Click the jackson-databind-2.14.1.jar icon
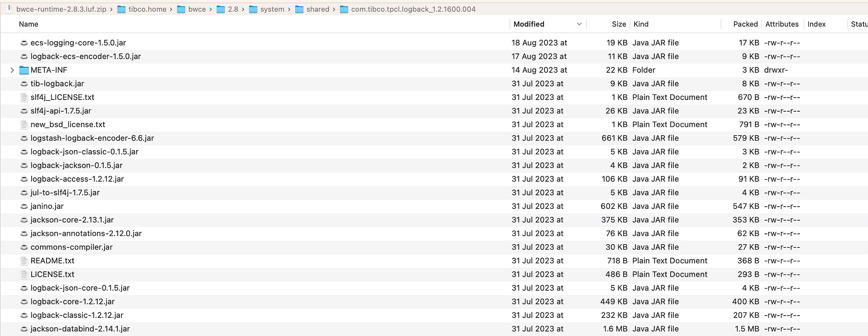868x336 pixels. 24,329
